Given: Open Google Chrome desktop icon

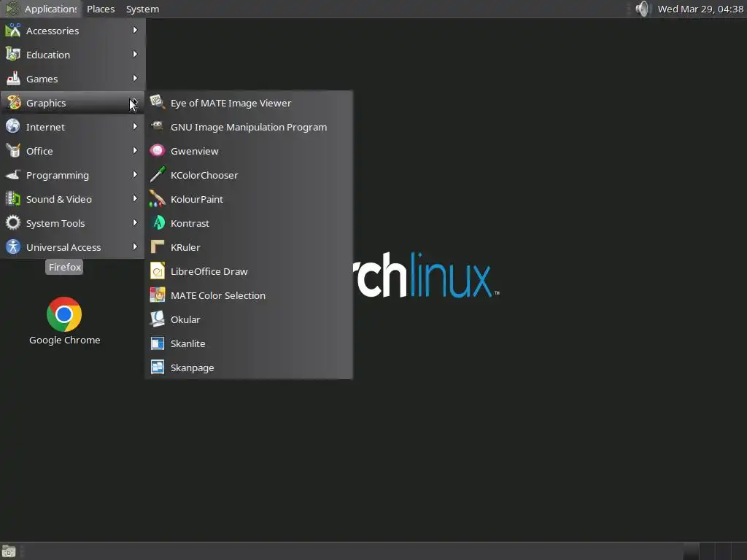Looking at the screenshot, I should coord(64,314).
